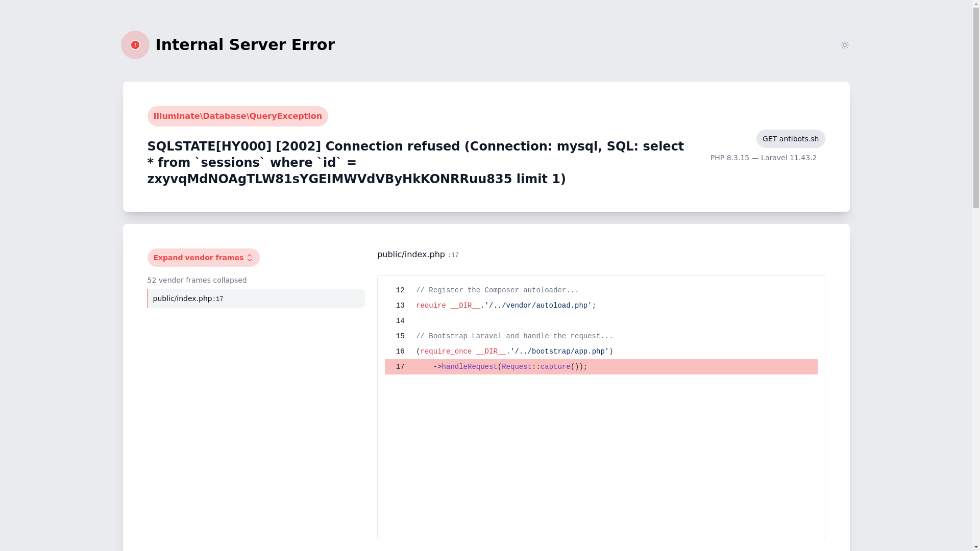Click the '52 vendor frames collapsed' text
Image resolution: width=980 pixels, height=551 pixels.
(x=197, y=280)
